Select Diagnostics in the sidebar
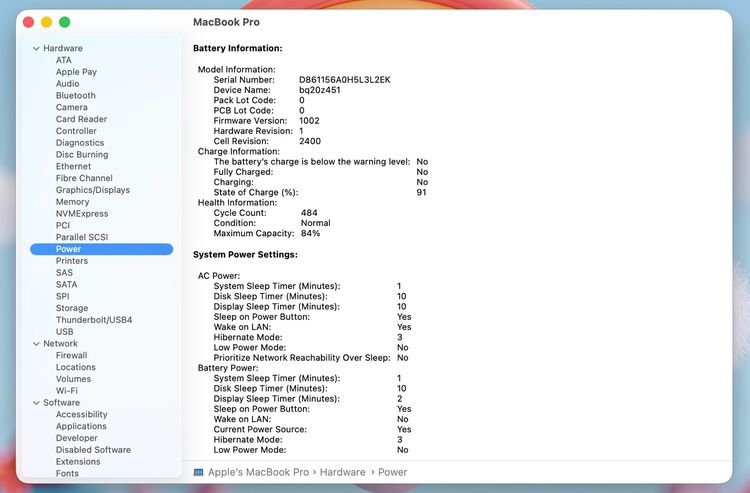 pyautogui.click(x=80, y=143)
